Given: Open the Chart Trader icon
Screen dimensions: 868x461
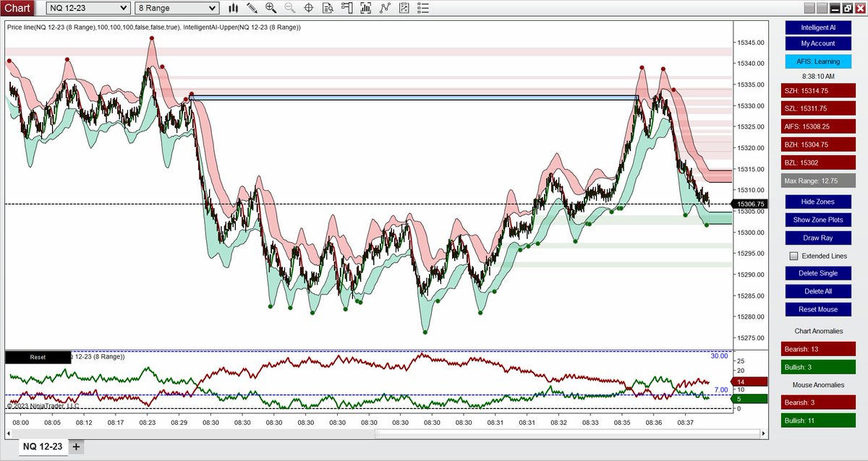Looking at the screenshot, I should [x=346, y=8].
